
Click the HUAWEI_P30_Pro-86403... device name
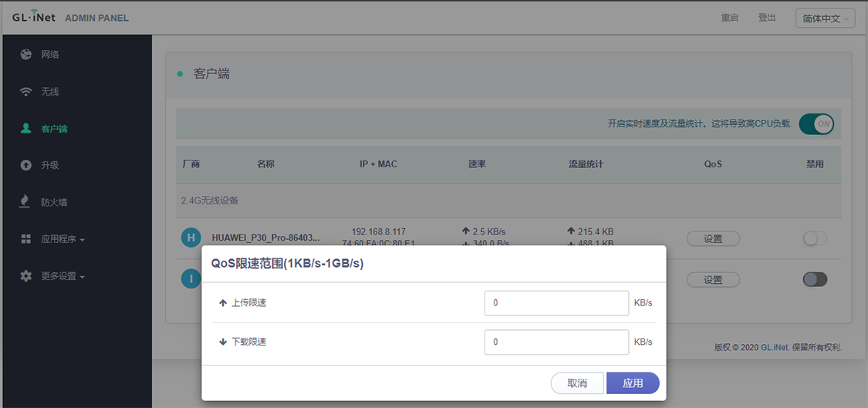click(x=266, y=238)
